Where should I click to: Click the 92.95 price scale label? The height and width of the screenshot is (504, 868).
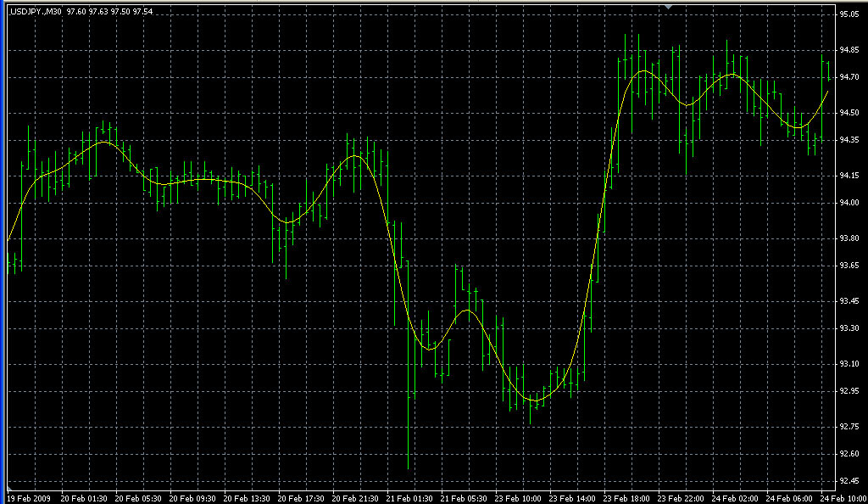pos(849,391)
